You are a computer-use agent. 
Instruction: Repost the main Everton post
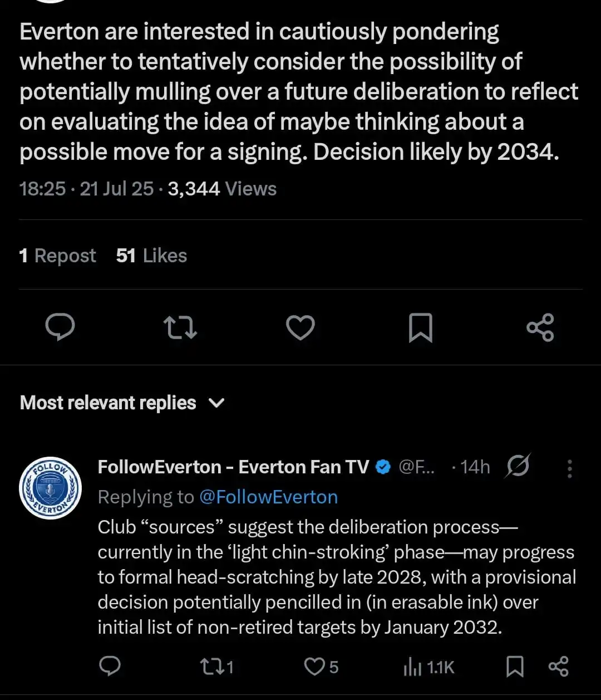[180, 327]
